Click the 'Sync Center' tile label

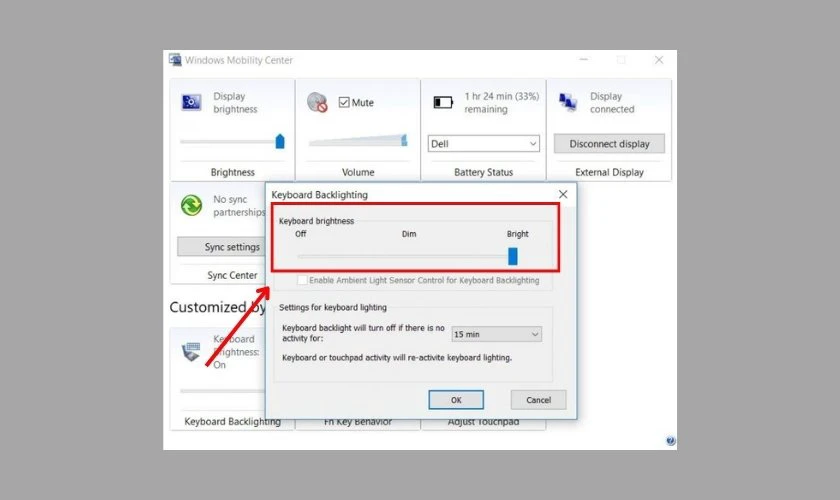click(x=232, y=275)
